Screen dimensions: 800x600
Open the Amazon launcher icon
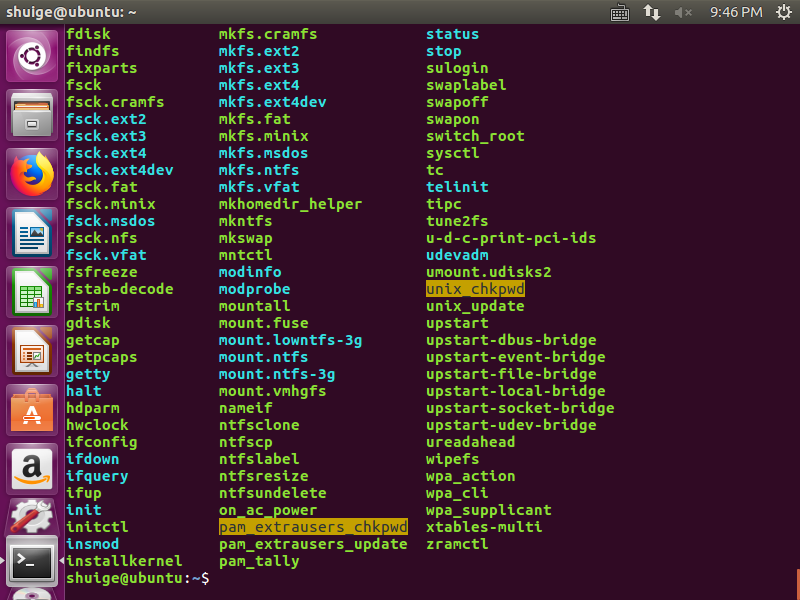[x=32, y=470]
